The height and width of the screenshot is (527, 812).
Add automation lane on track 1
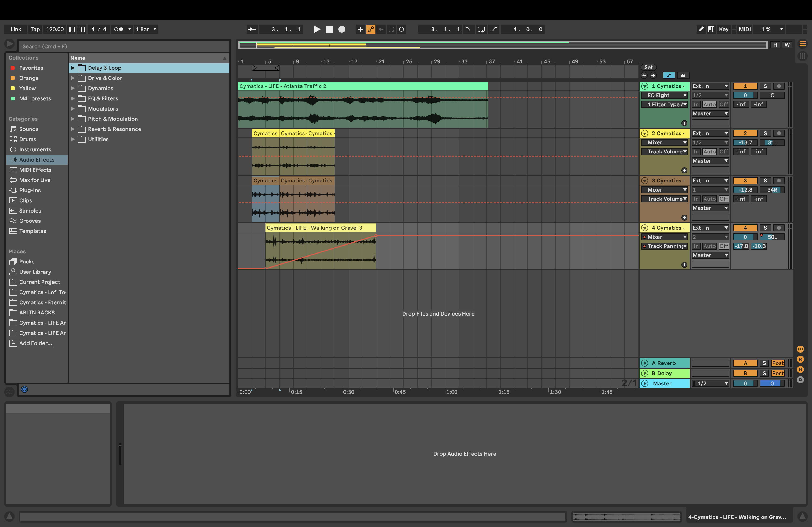coord(684,123)
